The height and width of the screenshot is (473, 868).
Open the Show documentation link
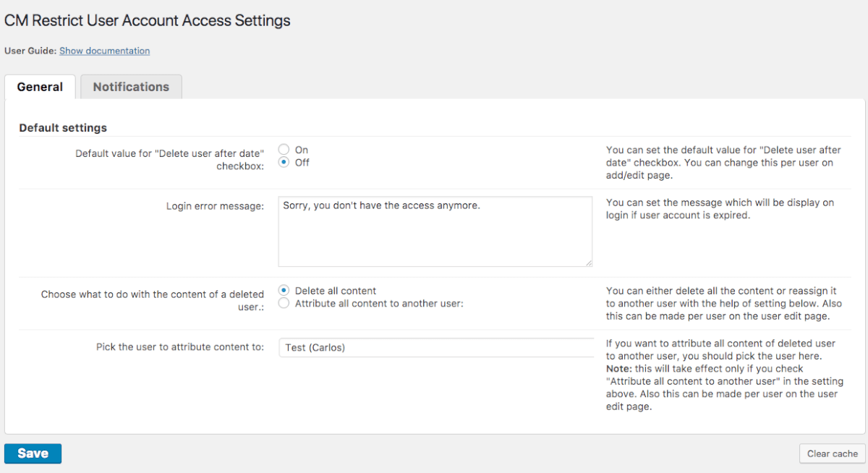tap(104, 51)
